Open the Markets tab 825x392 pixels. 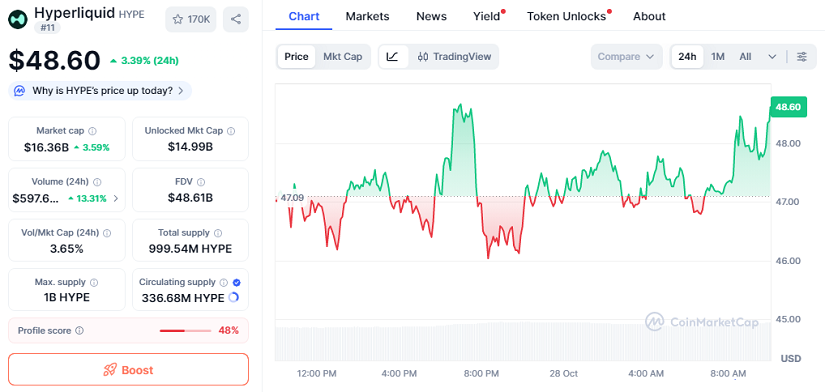(x=367, y=16)
